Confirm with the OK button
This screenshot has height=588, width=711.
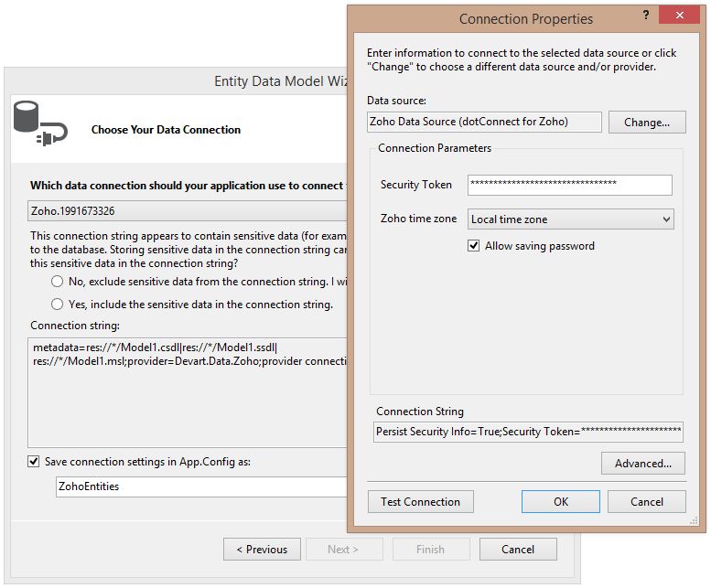(560, 501)
